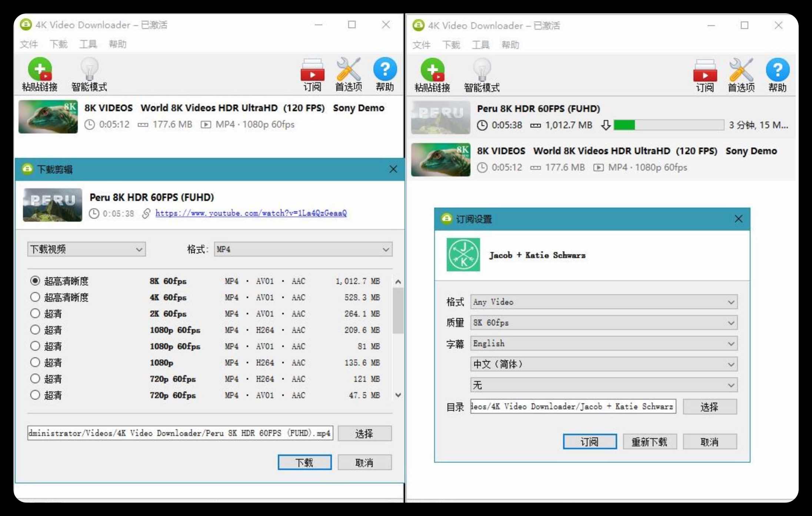812x516 pixels.
Task: Open 无 subtitle dropdown
Action: [604, 385]
